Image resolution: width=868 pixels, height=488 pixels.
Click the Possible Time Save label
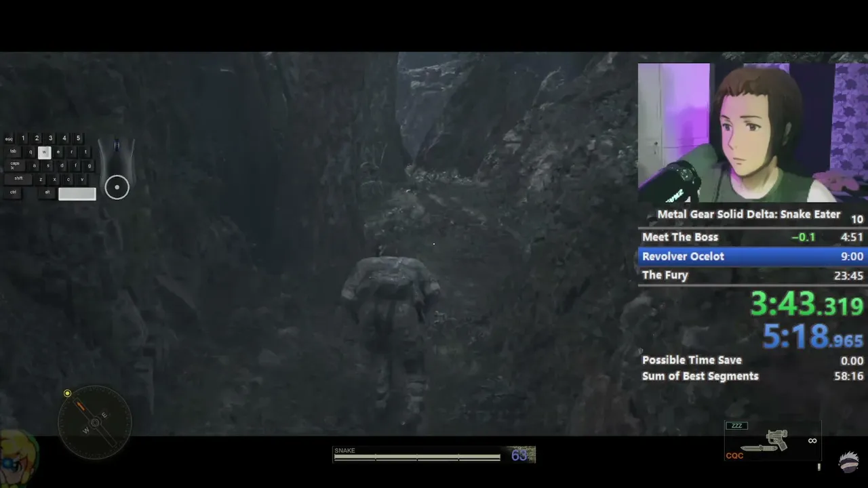[692, 360]
